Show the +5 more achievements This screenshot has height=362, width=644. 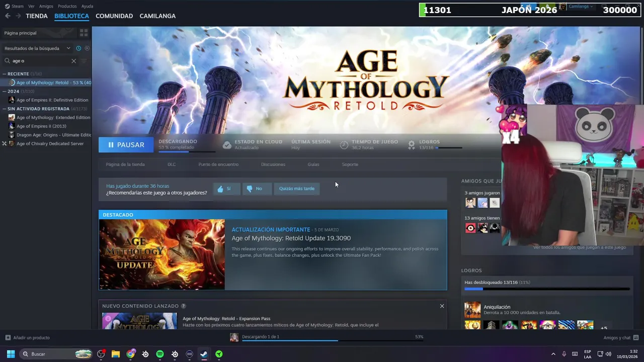point(604,327)
